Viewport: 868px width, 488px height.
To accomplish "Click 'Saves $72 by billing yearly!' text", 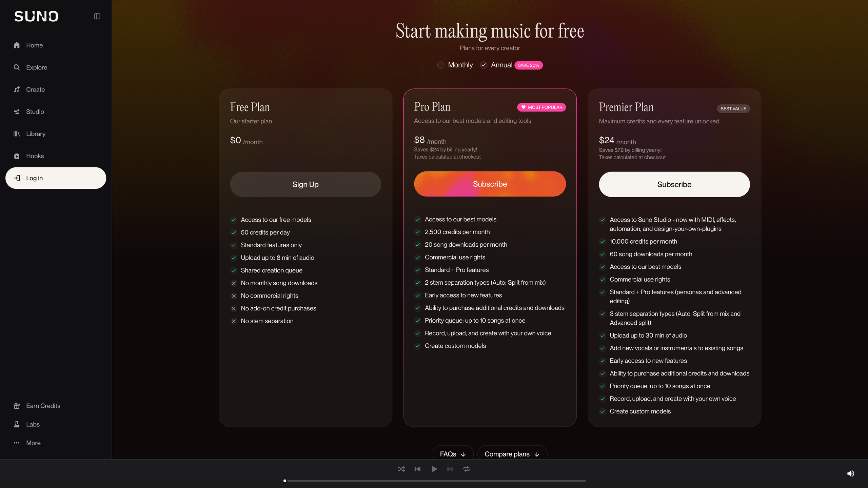I will click(x=630, y=150).
